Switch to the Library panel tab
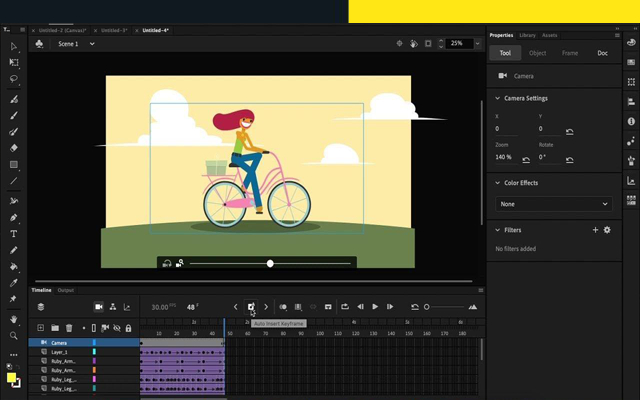This screenshot has height=400, width=640. [x=527, y=35]
